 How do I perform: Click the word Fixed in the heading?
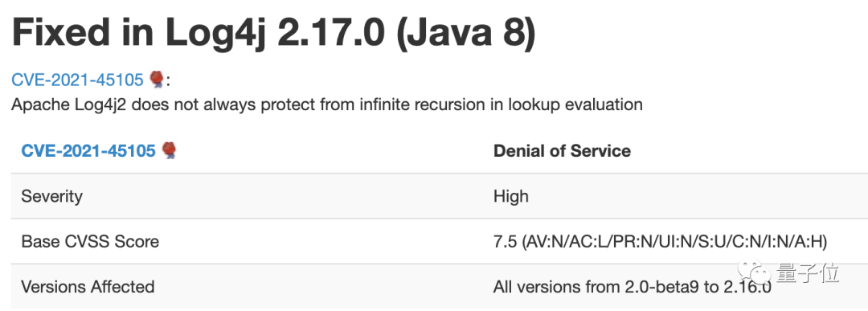click(x=62, y=31)
